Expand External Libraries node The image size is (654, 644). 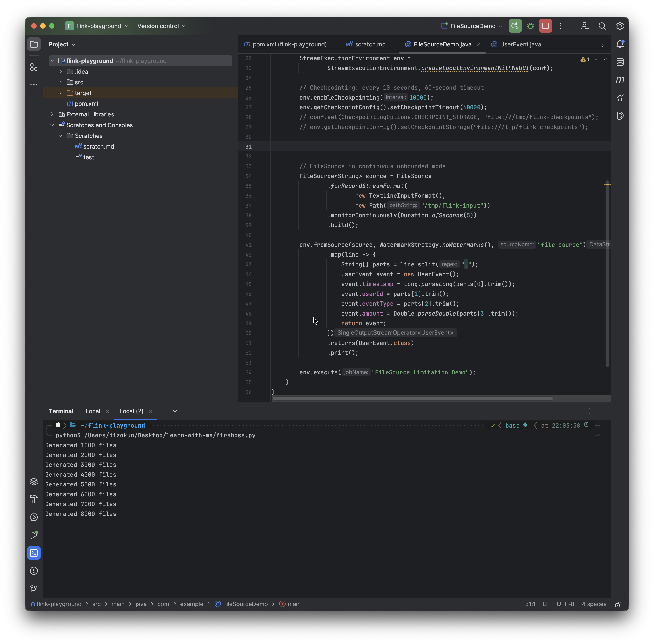coord(52,114)
